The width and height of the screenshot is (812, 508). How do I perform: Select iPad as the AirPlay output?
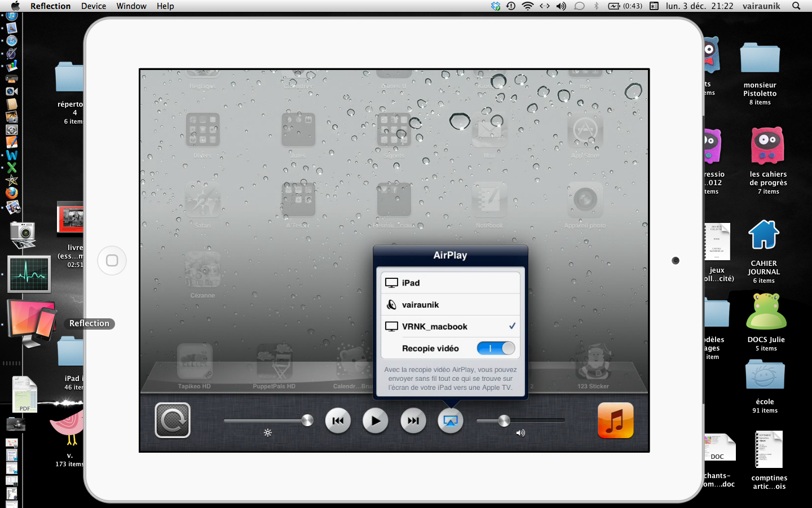(x=451, y=283)
